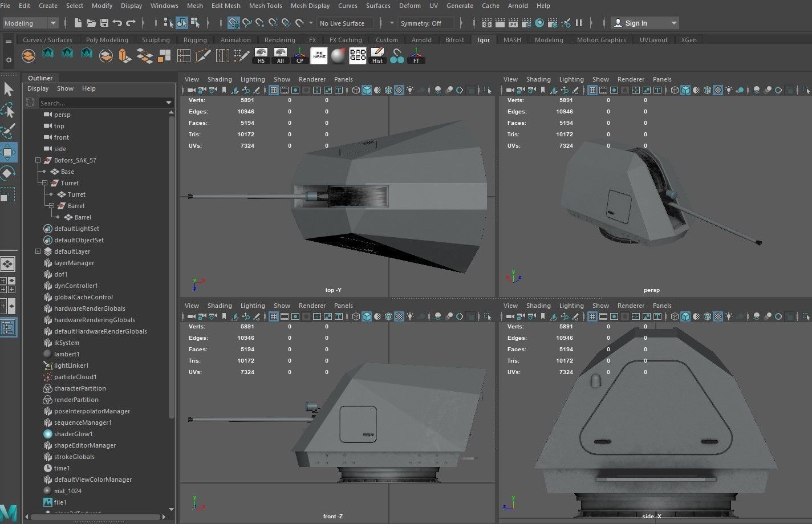Switch to the Rigging shelf tab

[x=195, y=40]
